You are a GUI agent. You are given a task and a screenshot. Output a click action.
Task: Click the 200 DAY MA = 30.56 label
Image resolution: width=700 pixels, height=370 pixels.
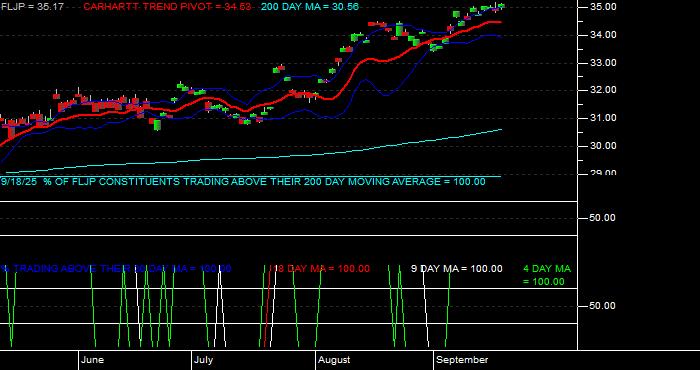pyautogui.click(x=309, y=7)
